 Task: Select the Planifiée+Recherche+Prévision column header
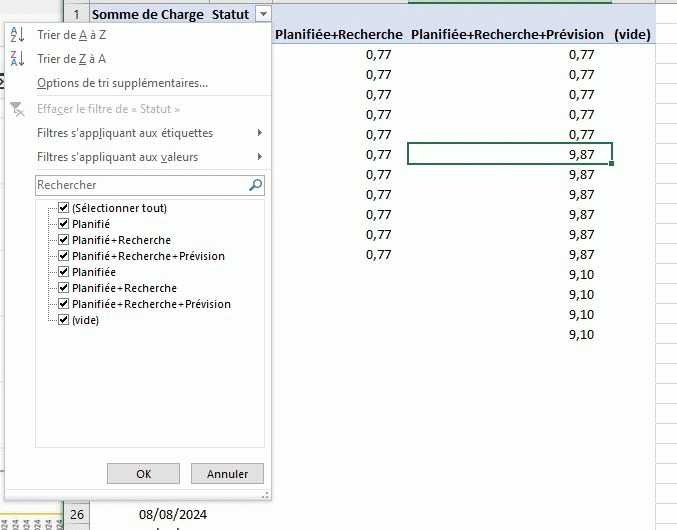pyautogui.click(x=507, y=34)
